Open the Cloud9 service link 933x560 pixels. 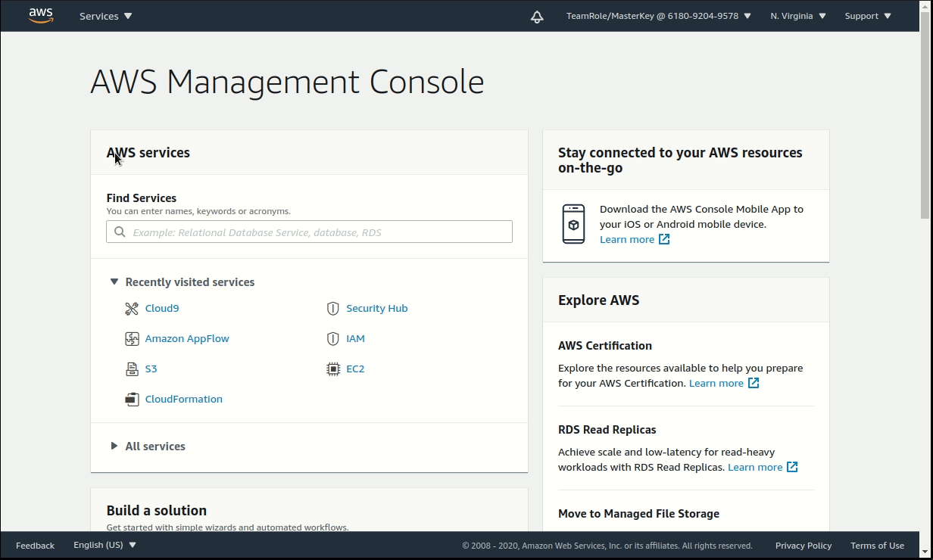162,309
